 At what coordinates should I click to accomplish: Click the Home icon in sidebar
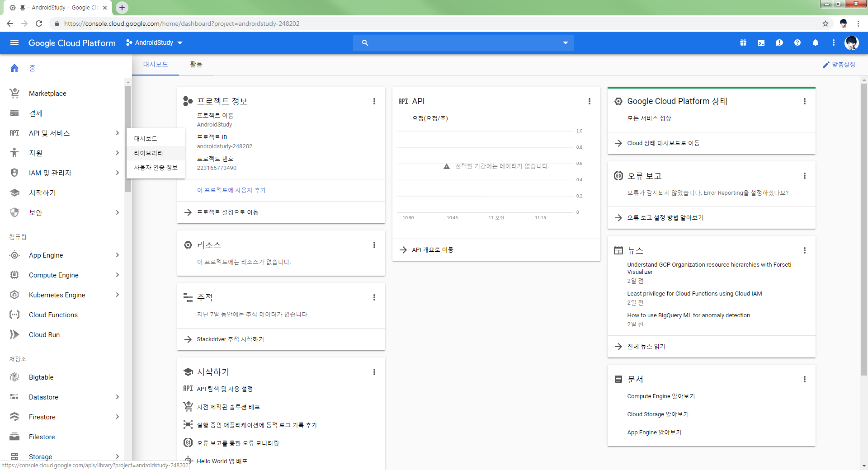14,68
